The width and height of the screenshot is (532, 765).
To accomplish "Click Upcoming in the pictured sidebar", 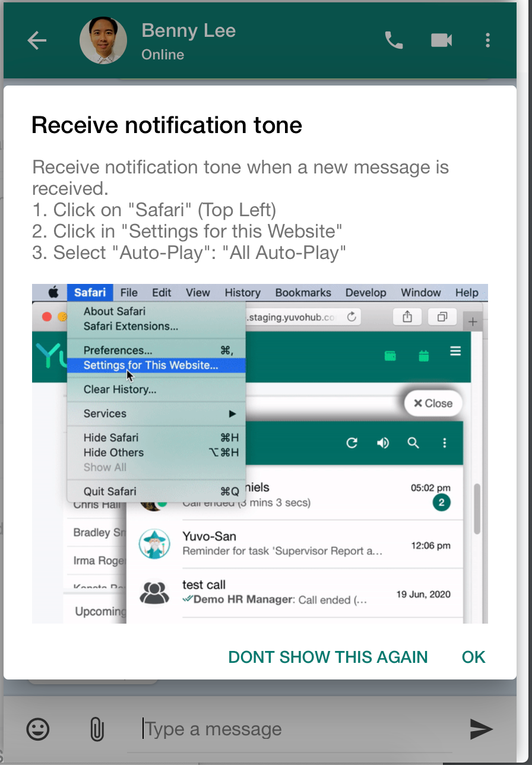I will pos(100,611).
